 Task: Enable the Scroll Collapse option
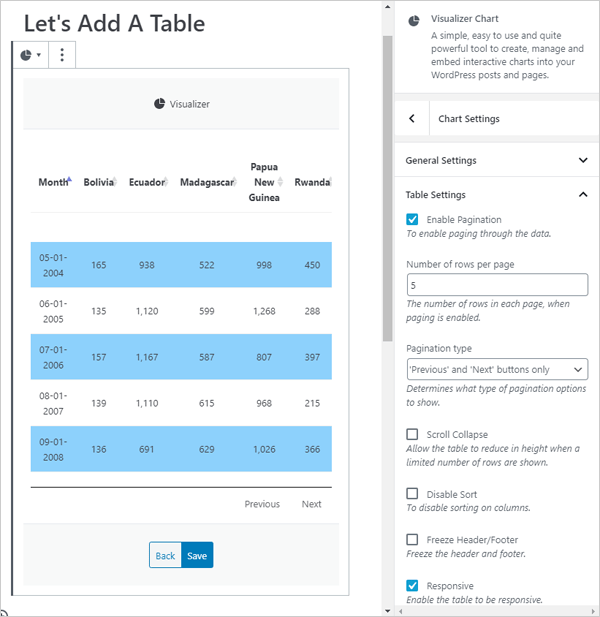412,434
